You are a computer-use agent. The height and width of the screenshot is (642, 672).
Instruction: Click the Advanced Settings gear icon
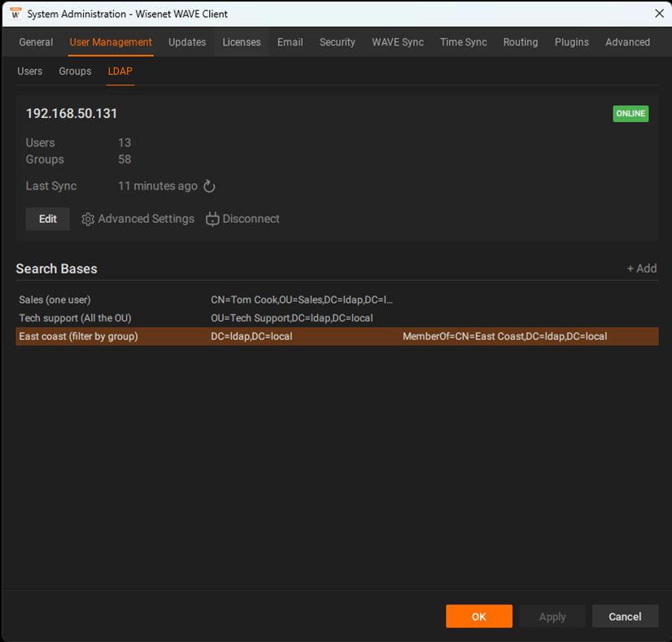point(88,219)
